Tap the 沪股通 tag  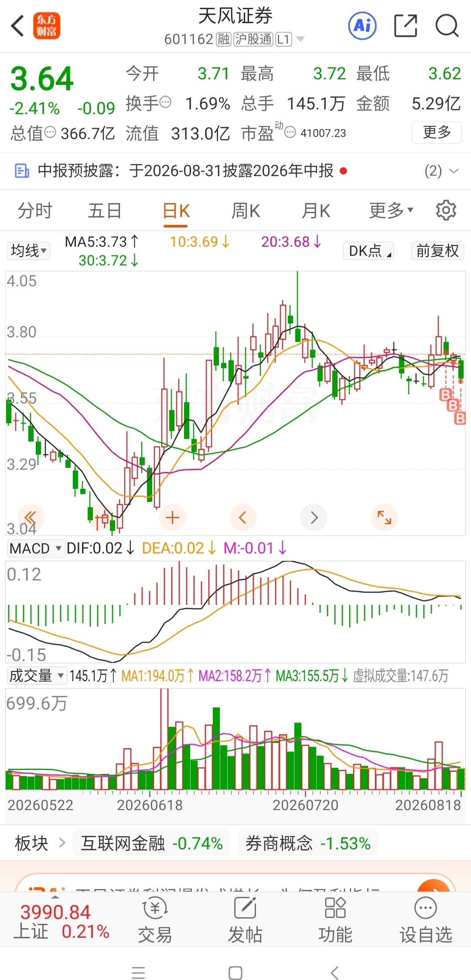pos(253,39)
